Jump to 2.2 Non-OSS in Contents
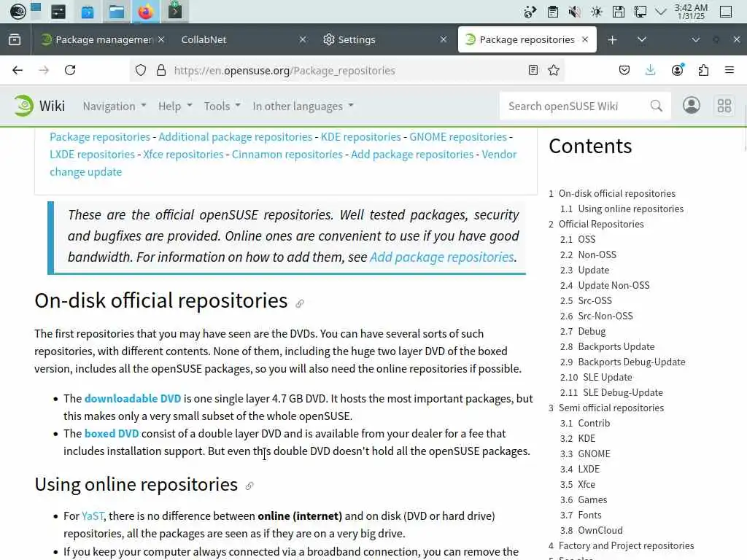Viewport: 747px width, 560px height. pyautogui.click(x=597, y=254)
